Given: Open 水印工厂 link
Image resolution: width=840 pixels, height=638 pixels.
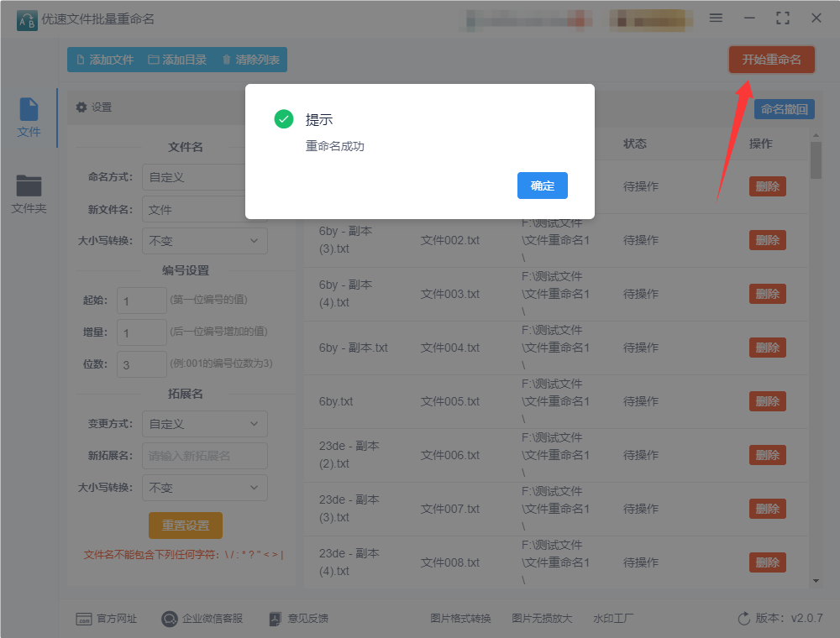Looking at the screenshot, I should 613,619.
